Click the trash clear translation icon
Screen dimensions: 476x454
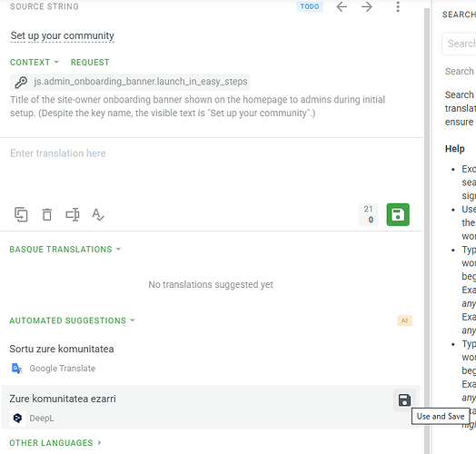(46, 214)
